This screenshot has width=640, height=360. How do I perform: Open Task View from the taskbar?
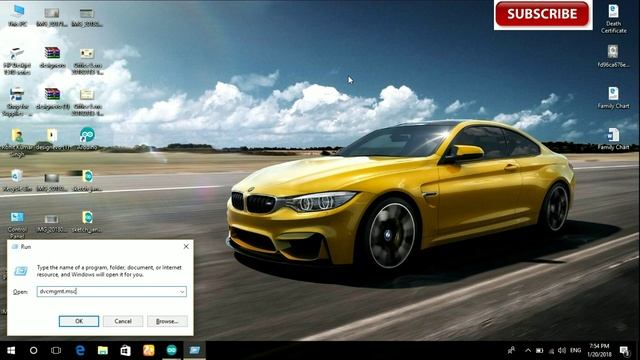pyautogui.click(x=56, y=350)
